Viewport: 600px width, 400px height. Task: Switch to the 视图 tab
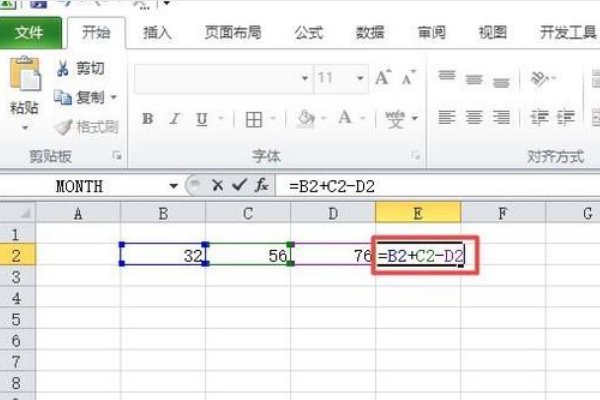tap(492, 33)
